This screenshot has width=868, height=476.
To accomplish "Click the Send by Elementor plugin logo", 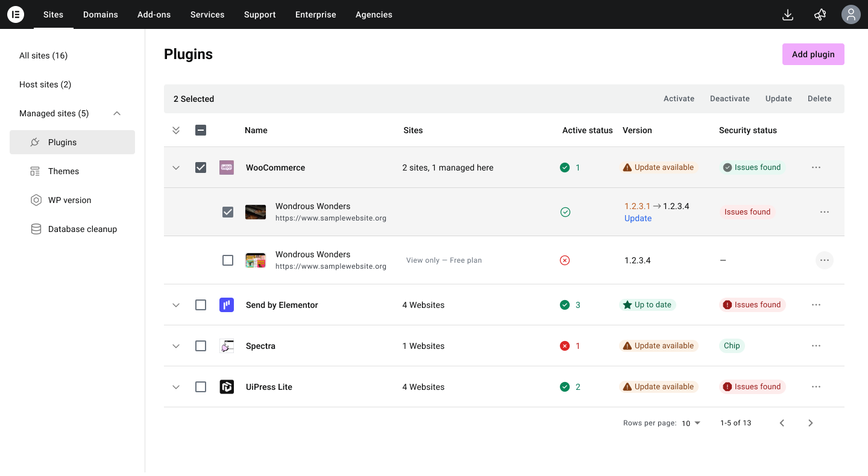I will pos(227,305).
